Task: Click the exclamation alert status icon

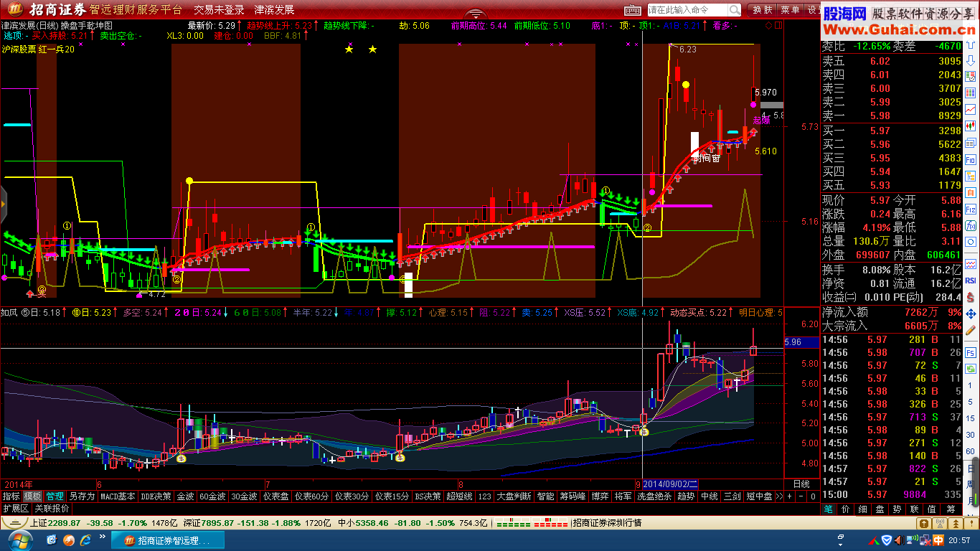Action: tap(971, 524)
